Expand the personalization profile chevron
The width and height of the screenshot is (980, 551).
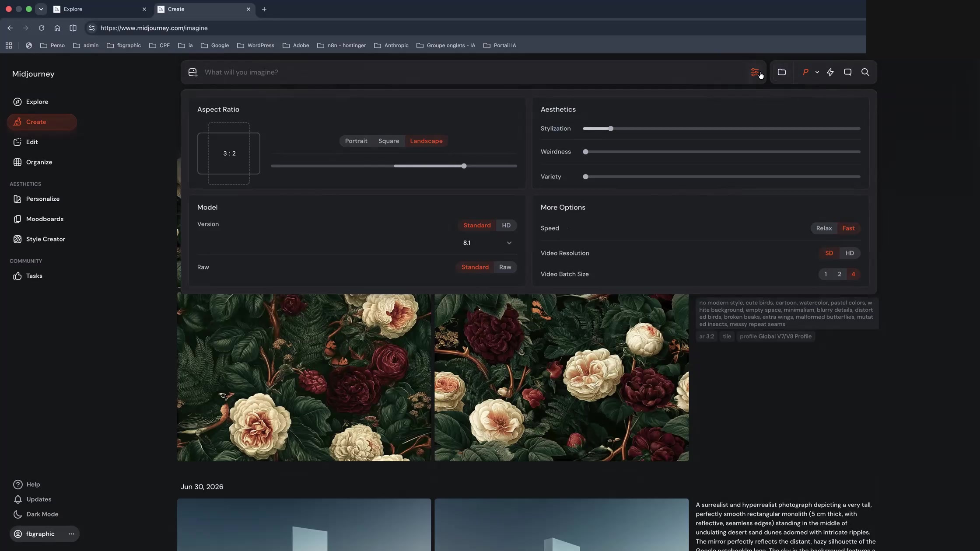(817, 72)
